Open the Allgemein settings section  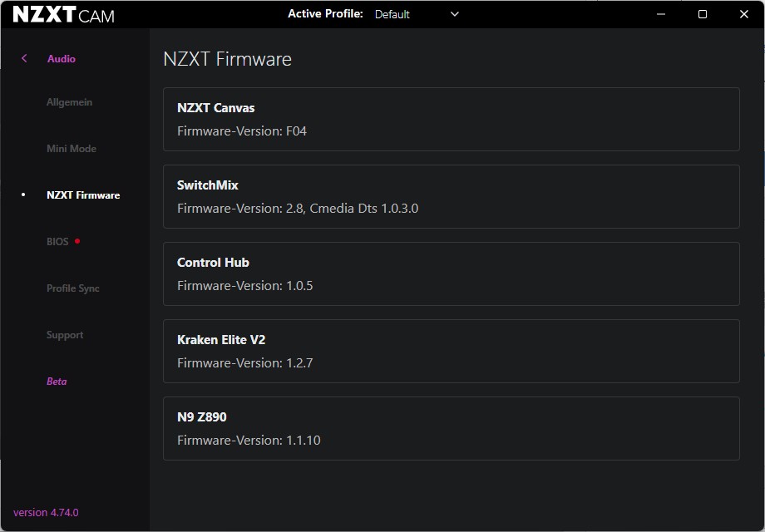[69, 102]
